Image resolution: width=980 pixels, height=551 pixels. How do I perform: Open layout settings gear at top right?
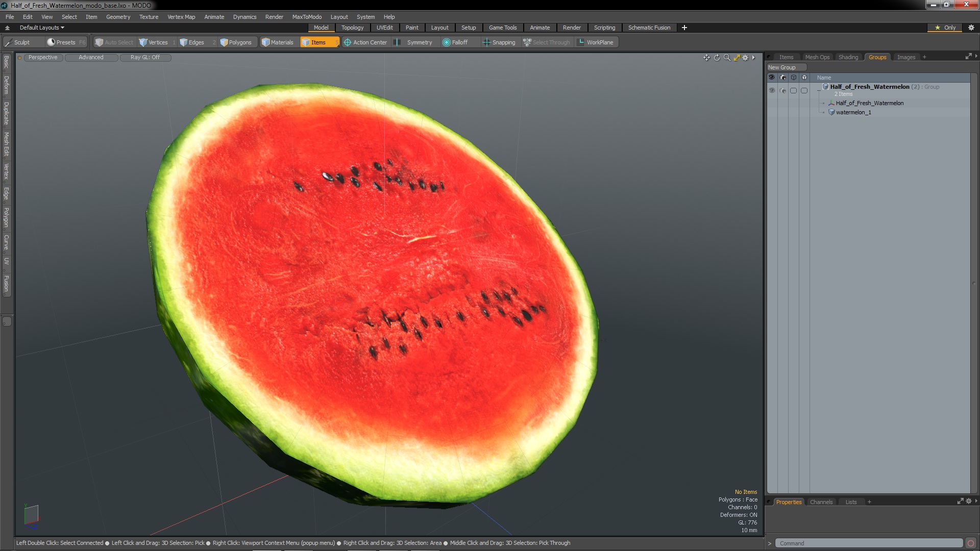click(x=971, y=28)
